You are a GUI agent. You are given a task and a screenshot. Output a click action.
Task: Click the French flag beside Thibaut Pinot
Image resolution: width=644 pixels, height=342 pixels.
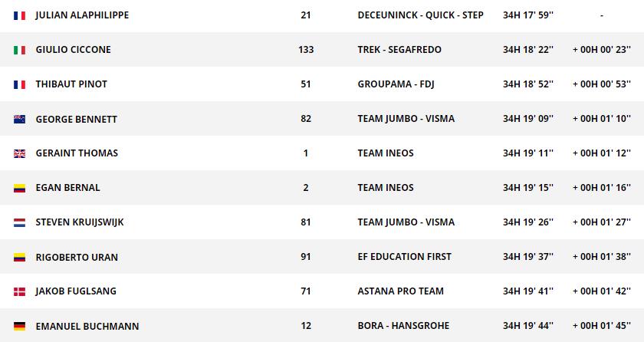19,84
